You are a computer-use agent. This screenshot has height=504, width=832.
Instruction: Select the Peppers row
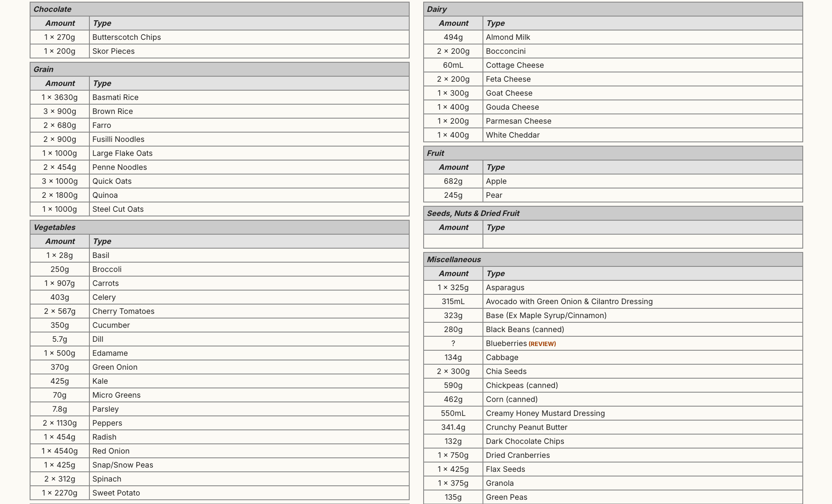pyautogui.click(x=219, y=423)
